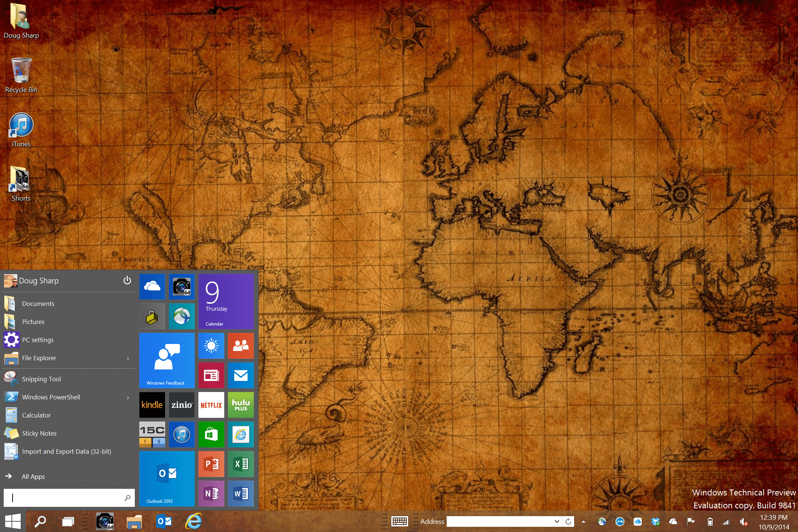This screenshot has width=798, height=532.
Task: Click the volume speaker tray icon
Action: (x=744, y=522)
